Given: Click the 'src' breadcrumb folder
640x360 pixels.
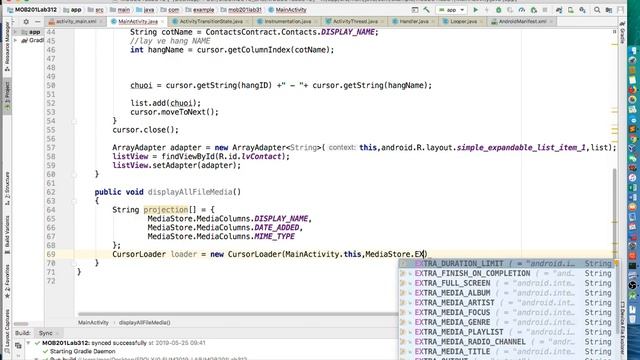Looking at the screenshot, I should pos(96,10).
